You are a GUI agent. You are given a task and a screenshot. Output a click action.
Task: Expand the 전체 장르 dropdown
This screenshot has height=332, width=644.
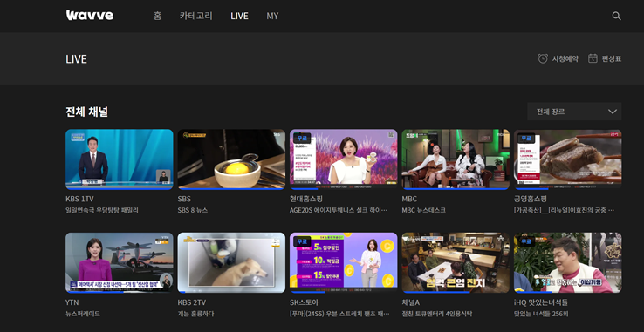(574, 112)
